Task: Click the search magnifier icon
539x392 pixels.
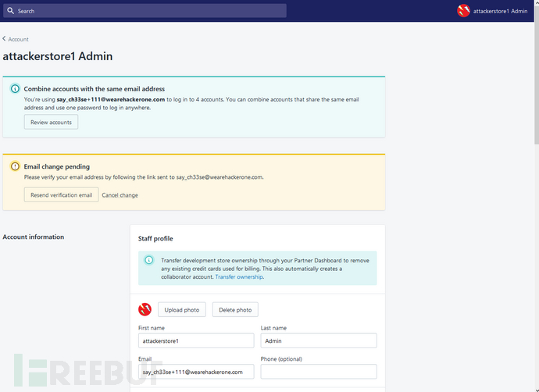Action: 10,11
